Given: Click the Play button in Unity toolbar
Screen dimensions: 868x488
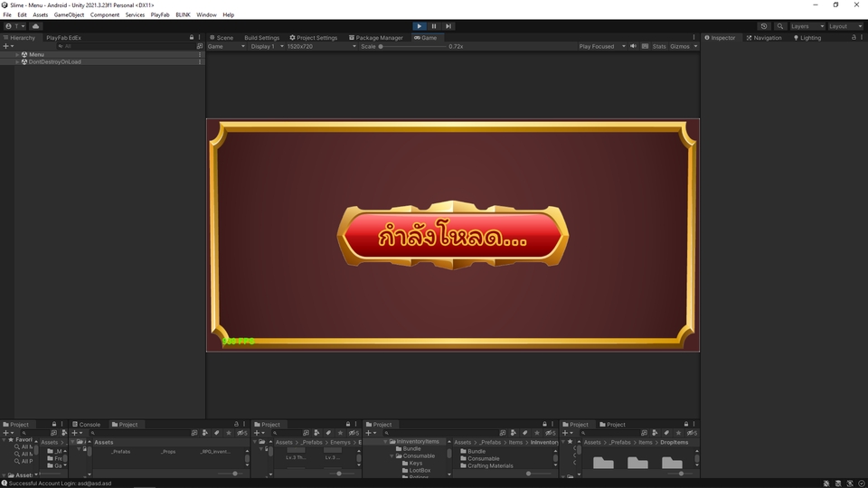Looking at the screenshot, I should pos(419,26).
